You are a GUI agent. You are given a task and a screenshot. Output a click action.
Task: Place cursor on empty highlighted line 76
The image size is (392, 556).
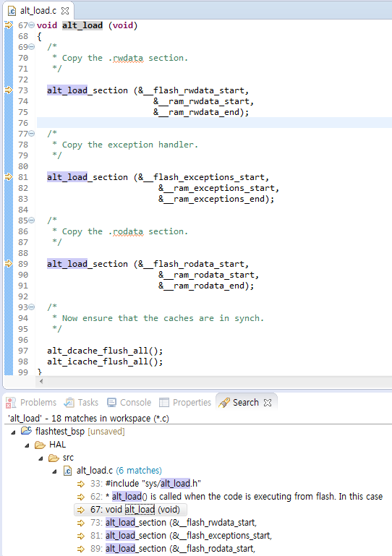214,123
